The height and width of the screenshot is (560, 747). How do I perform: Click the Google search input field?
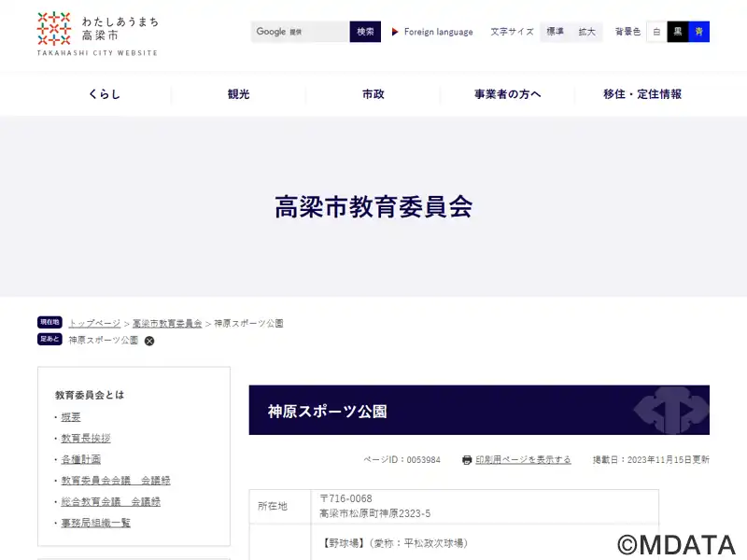pos(301,32)
